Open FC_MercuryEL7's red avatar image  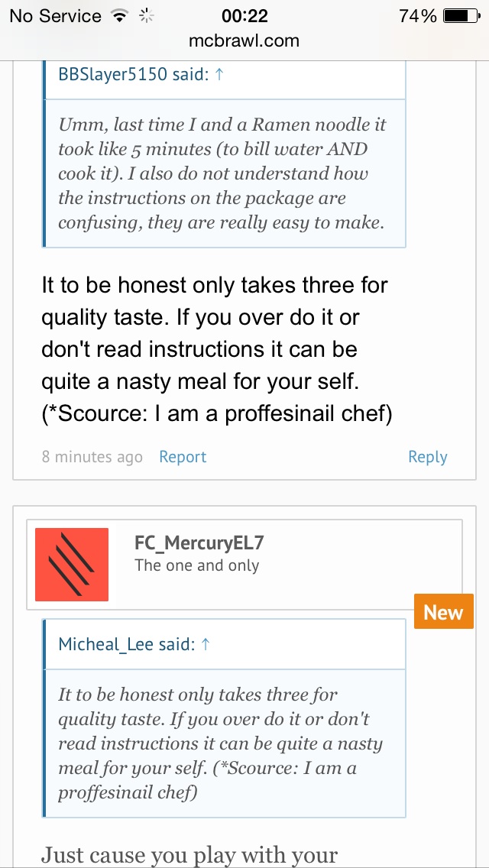[x=72, y=565]
